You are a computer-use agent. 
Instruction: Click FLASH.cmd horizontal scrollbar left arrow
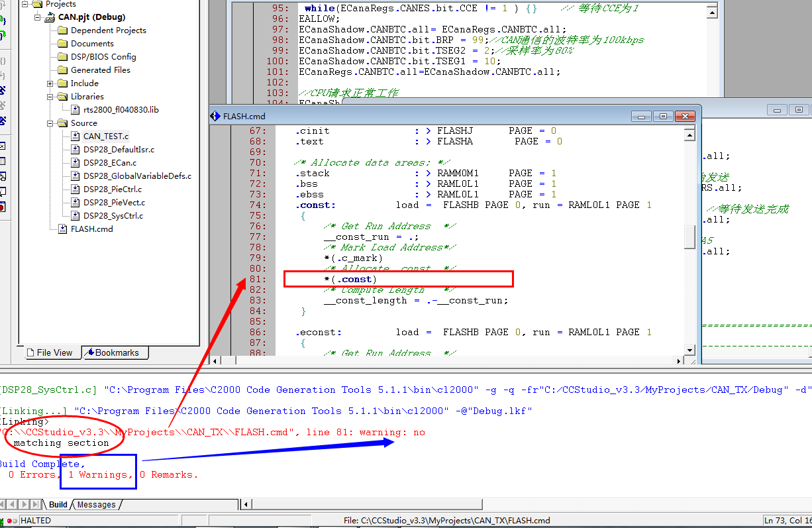[215, 361]
